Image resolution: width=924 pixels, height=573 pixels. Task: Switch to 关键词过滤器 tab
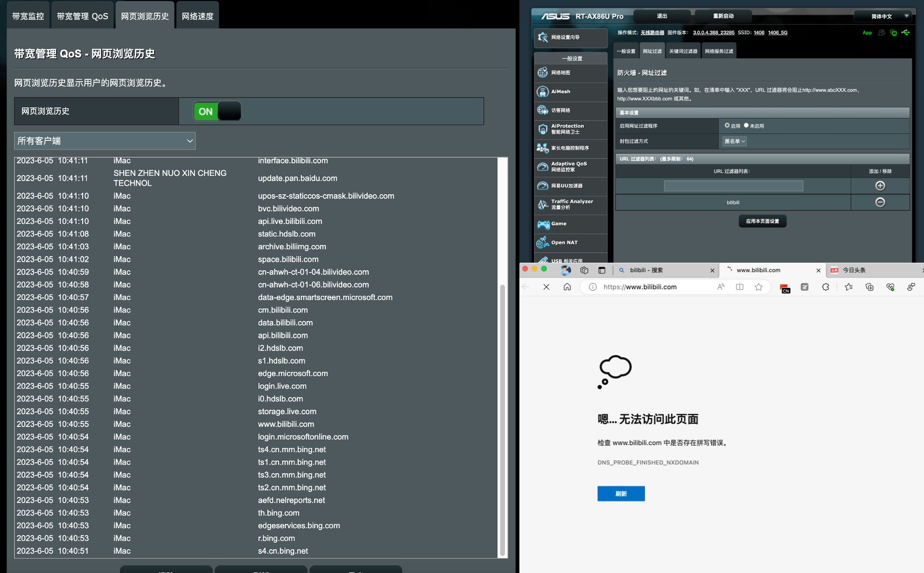(x=683, y=51)
